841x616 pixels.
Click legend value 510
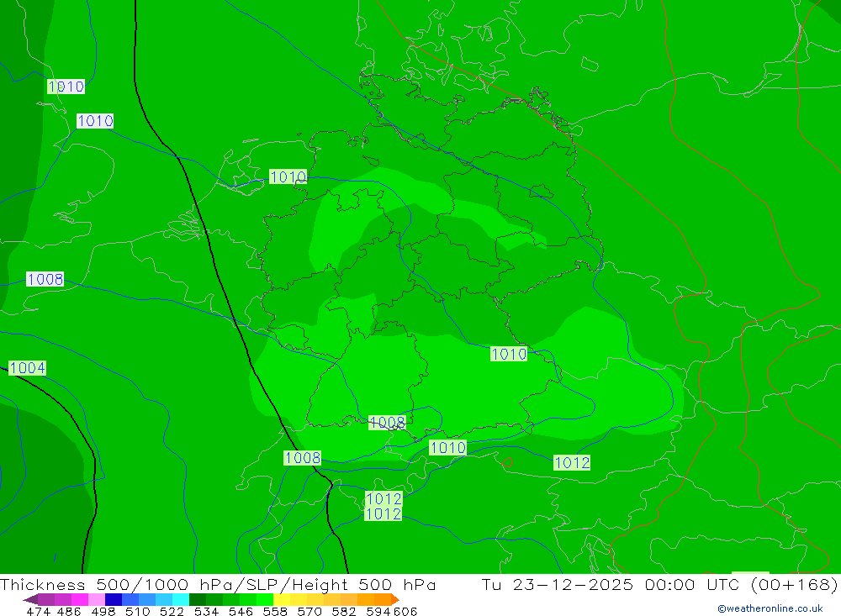coord(137,611)
